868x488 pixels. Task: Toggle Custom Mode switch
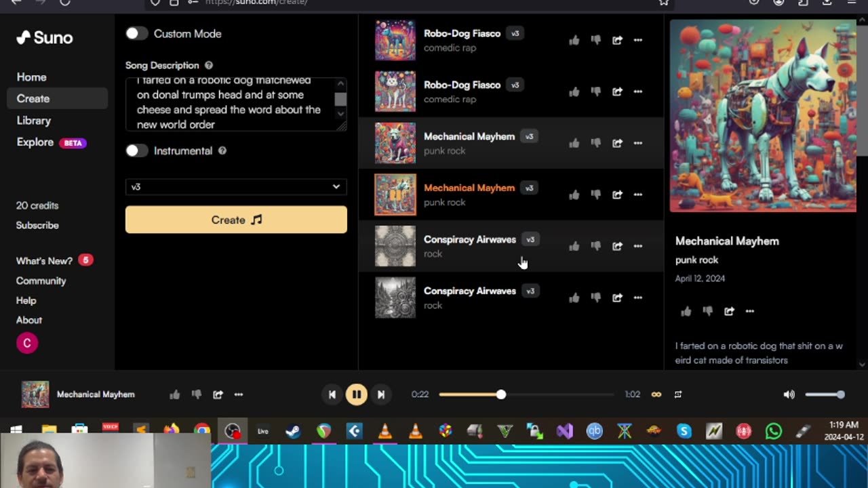pos(136,33)
